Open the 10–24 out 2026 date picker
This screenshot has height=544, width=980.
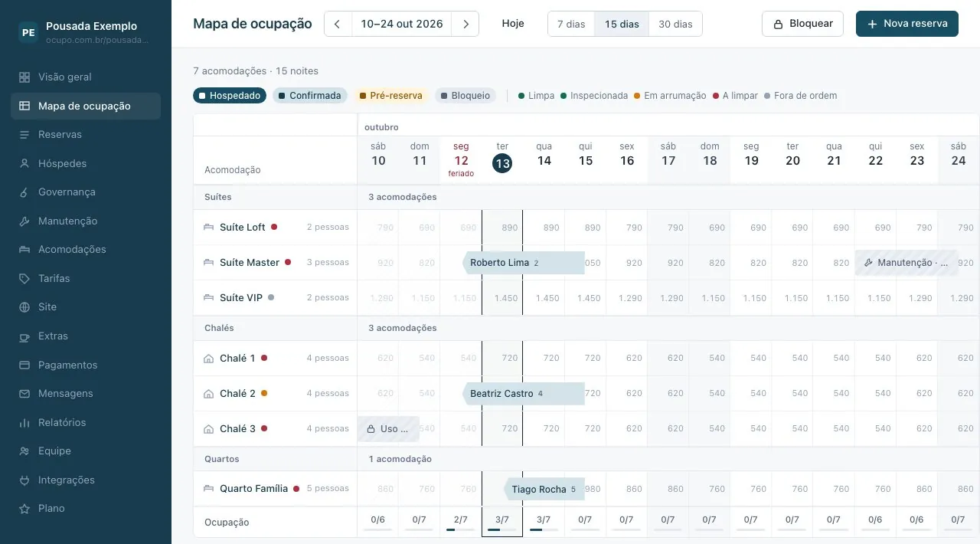coord(402,24)
